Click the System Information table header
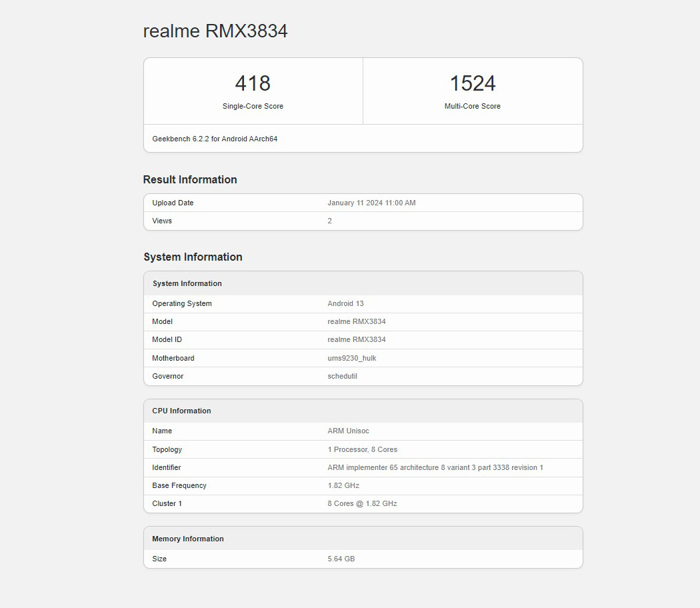This screenshot has height=608, width=700. (x=187, y=283)
